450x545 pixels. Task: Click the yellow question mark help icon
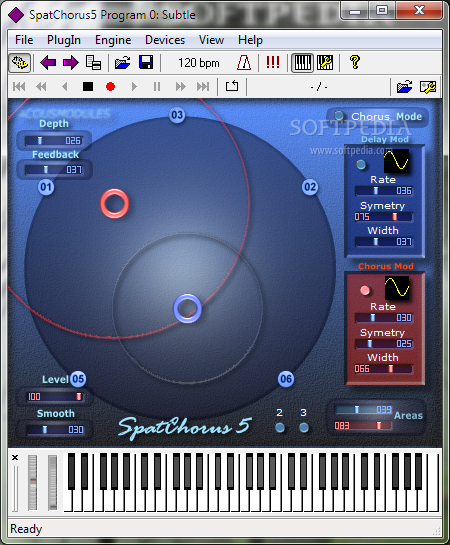(355, 63)
